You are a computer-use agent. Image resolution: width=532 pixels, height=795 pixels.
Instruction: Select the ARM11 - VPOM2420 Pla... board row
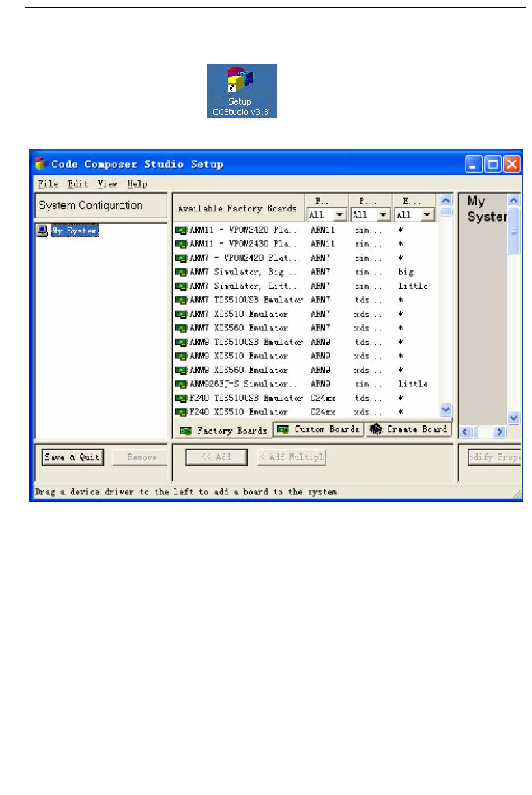(x=306, y=230)
